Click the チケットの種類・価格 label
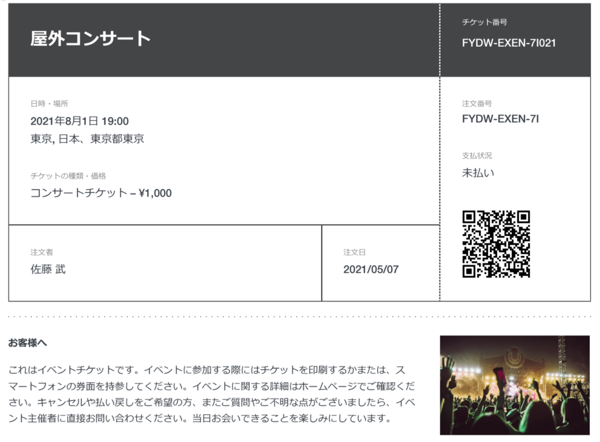The height and width of the screenshot is (442, 600). 68,176
